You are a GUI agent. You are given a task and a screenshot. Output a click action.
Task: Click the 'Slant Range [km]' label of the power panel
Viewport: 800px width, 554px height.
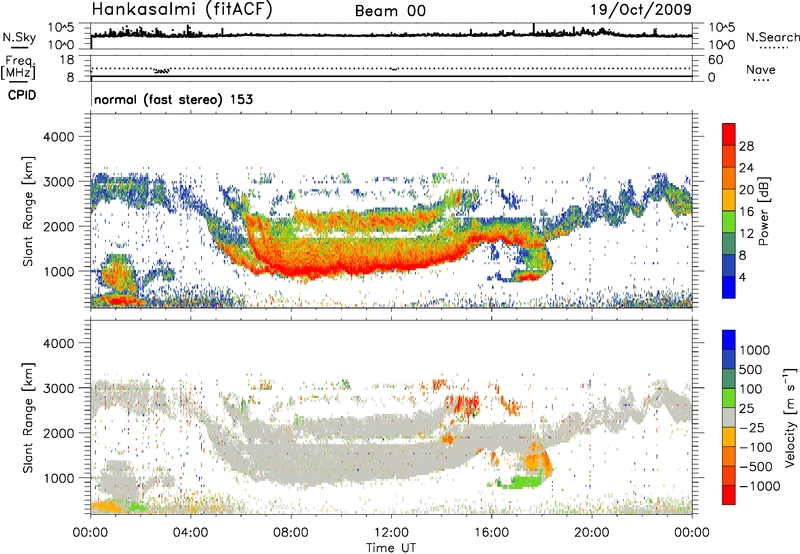[x=28, y=211]
